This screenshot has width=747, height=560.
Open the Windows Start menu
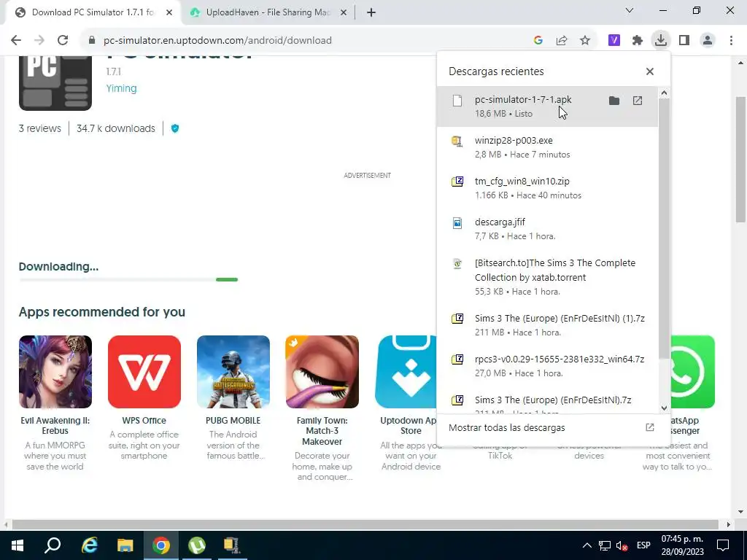click(18, 545)
